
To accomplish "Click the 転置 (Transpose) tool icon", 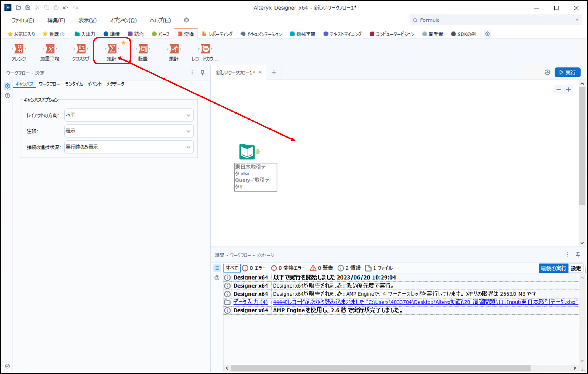I will 143,49.
